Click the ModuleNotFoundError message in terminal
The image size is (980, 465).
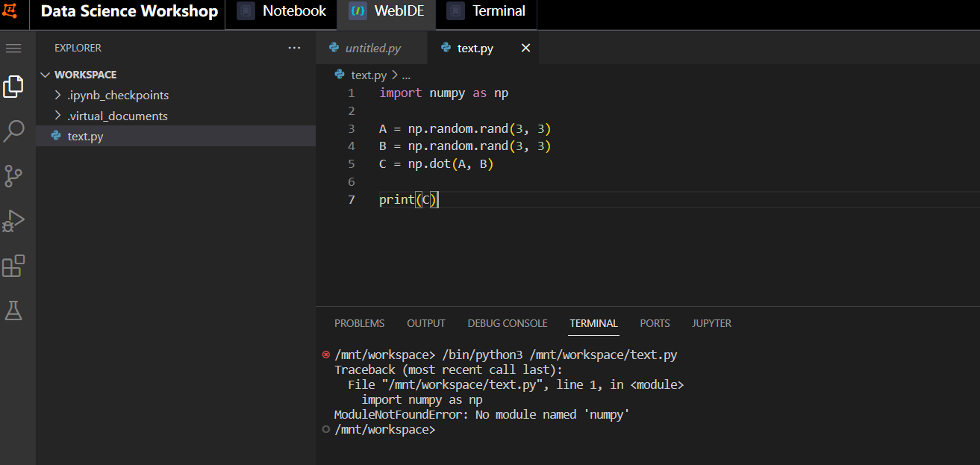click(x=482, y=414)
